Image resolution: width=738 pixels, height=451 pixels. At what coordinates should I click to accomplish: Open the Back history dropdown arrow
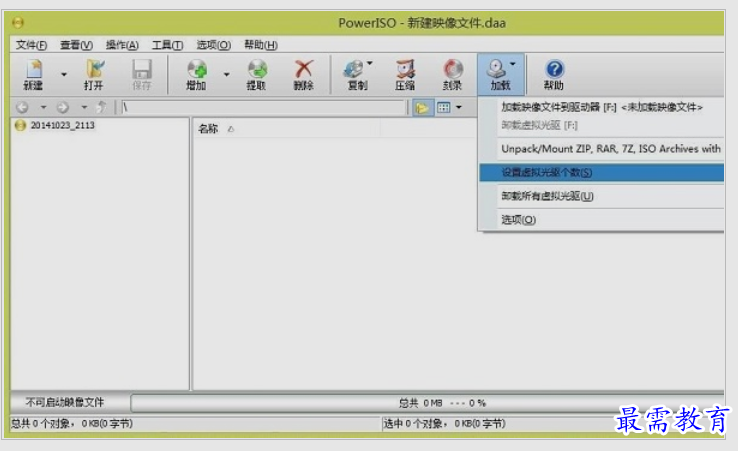click(43, 107)
